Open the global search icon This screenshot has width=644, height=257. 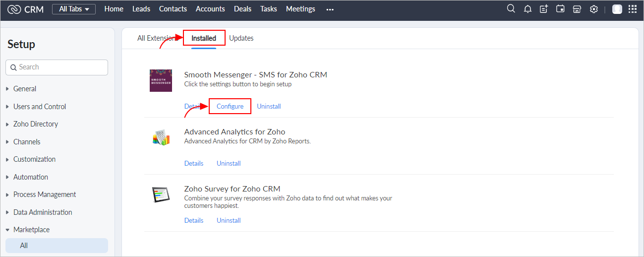(x=511, y=9)
